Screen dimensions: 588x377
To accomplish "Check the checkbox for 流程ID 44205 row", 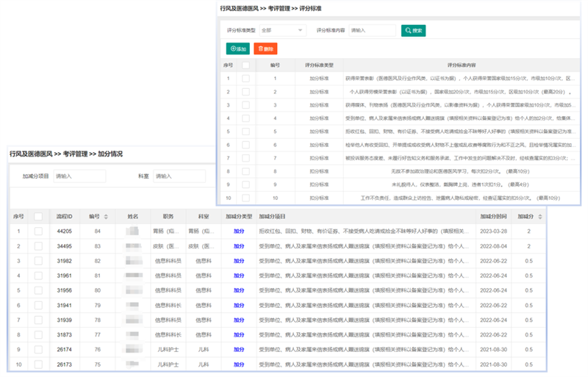I will (x=38, y=230).
